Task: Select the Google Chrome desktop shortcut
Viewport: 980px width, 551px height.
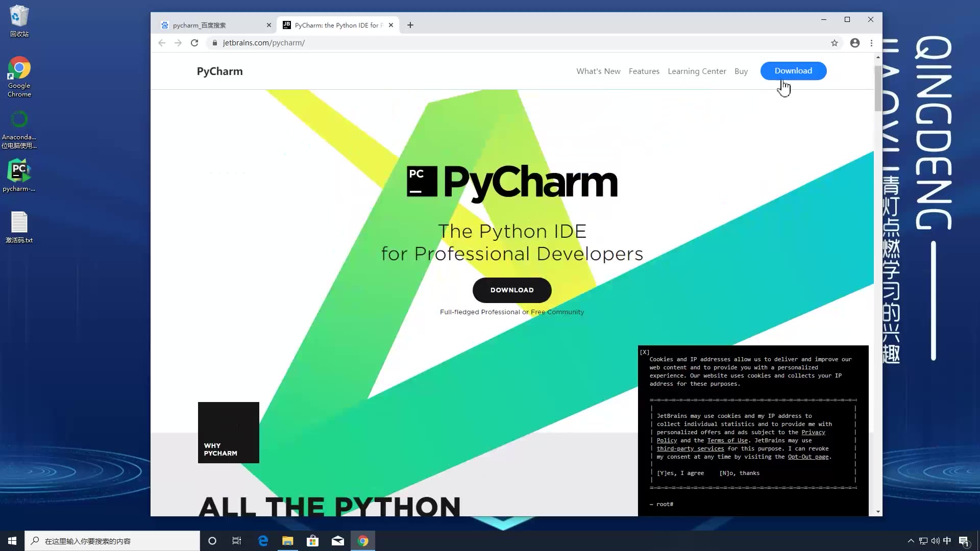Action: coord(19,77)
